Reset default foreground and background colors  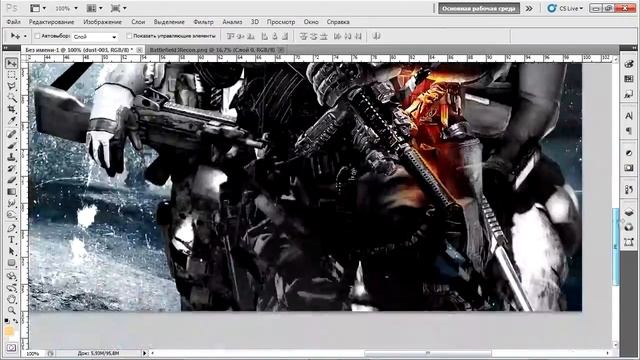tap(7, 322)
